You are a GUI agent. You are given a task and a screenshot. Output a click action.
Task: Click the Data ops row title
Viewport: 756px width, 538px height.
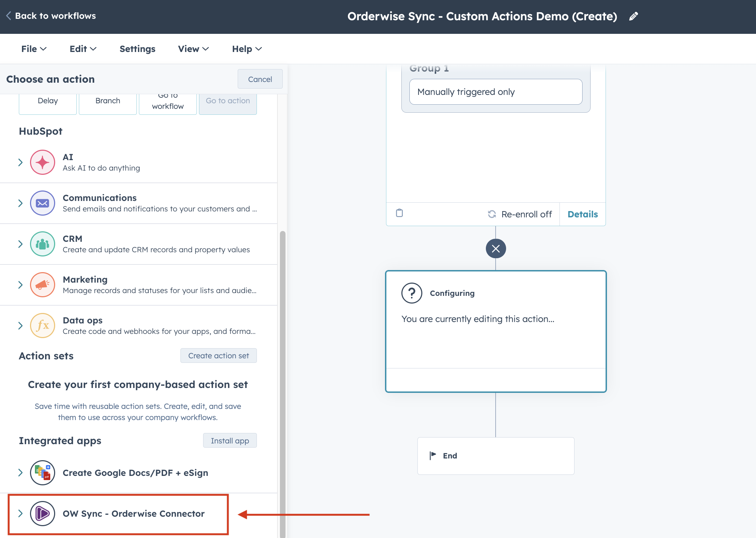(83, 320)
